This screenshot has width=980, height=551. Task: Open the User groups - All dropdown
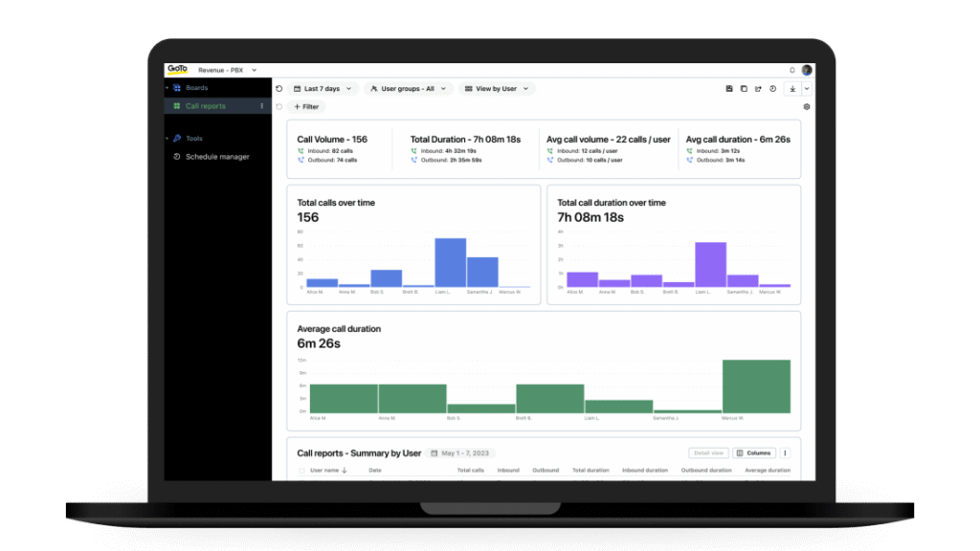click(x=407, y=89)
